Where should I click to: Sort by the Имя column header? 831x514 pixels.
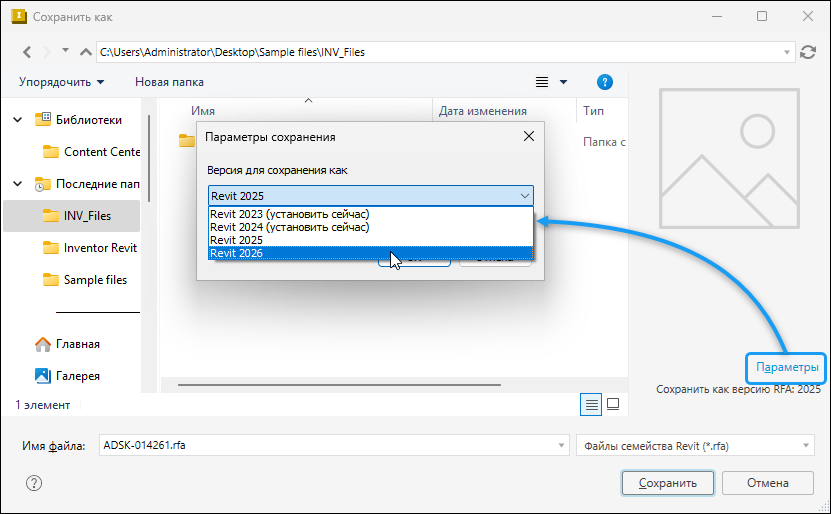pyautogui.click(x=203, y=111)
